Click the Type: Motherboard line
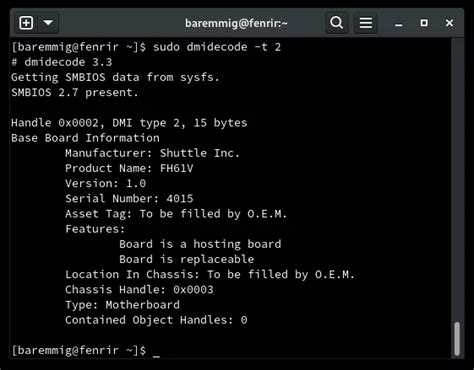This screenshot has width=474, height=370. 122,305
